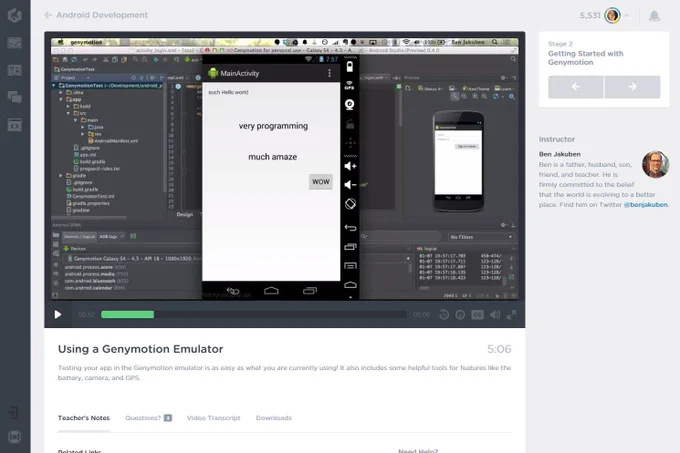Change the video playback speed
The image size is (680, 453).
click(460, 315)
